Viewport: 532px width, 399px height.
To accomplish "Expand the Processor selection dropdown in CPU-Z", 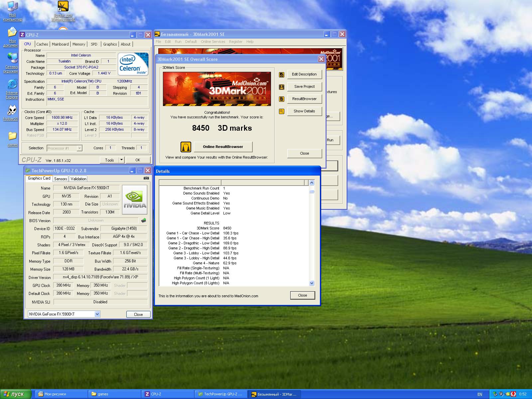I will 79,148.
